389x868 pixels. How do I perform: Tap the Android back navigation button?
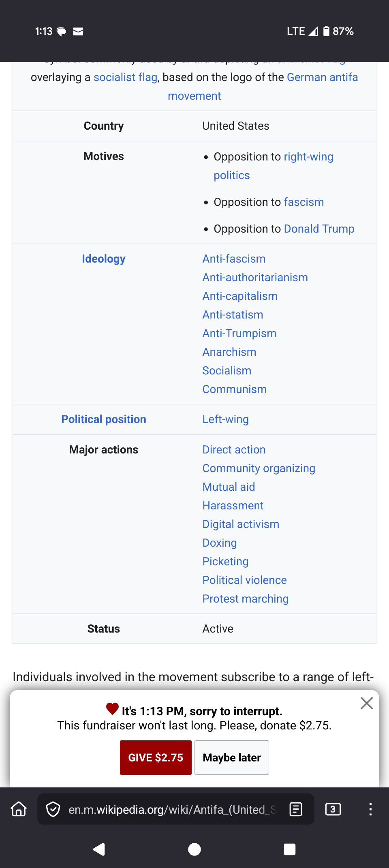tap(99, 849)
